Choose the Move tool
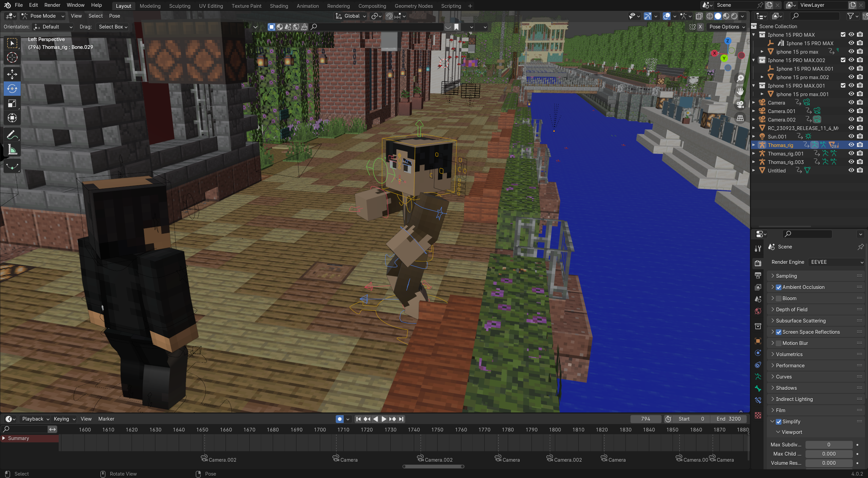The image size is (868, 478). pos(12,74)
